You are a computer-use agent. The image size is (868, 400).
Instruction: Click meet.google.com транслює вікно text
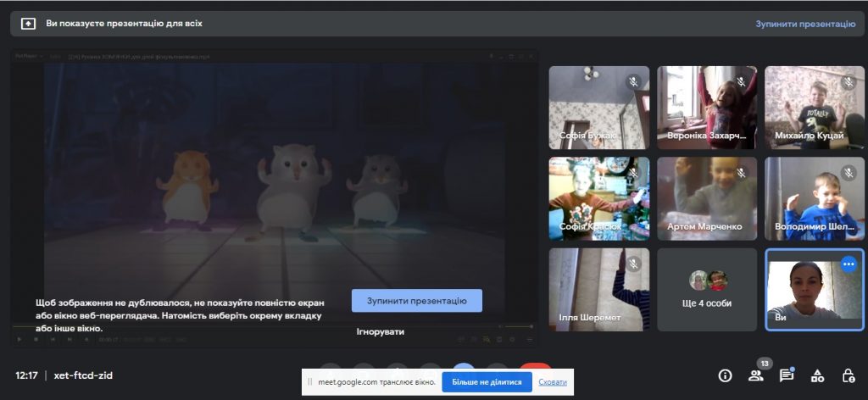[x=376, y=382]
